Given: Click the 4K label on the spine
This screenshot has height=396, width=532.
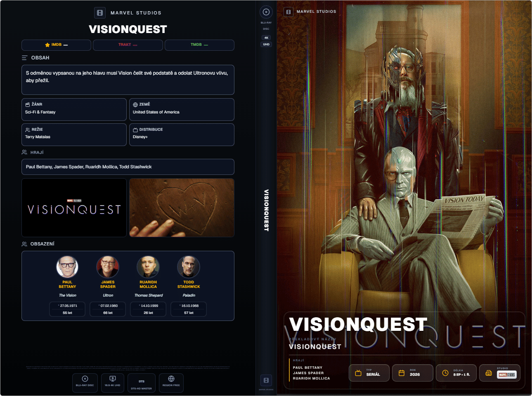Looking at the screenshot, I should pyautogui.click(x=266, y=38).
